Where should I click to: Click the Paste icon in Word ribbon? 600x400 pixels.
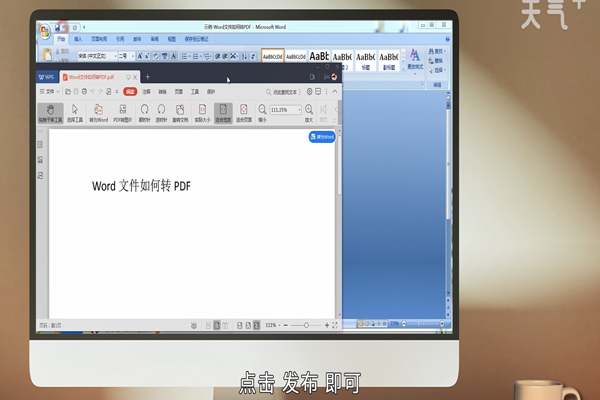pyautogui.click(x=47, y=54)
